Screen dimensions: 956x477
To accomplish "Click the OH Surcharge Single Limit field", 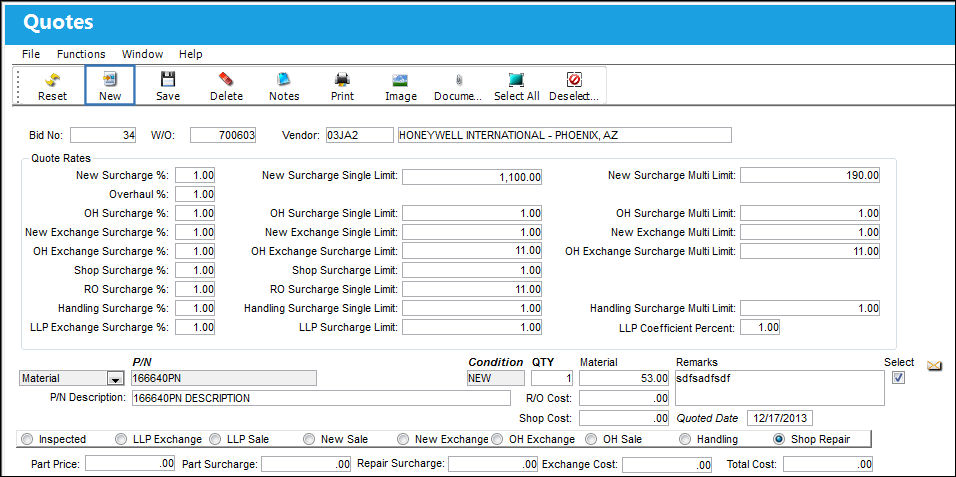I will (472, 213).
